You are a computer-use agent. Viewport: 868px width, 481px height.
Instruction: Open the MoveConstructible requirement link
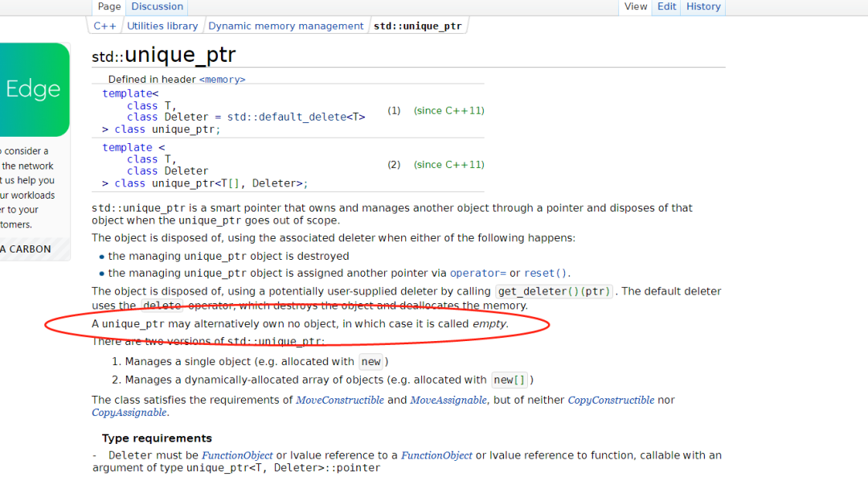(340, 400)
